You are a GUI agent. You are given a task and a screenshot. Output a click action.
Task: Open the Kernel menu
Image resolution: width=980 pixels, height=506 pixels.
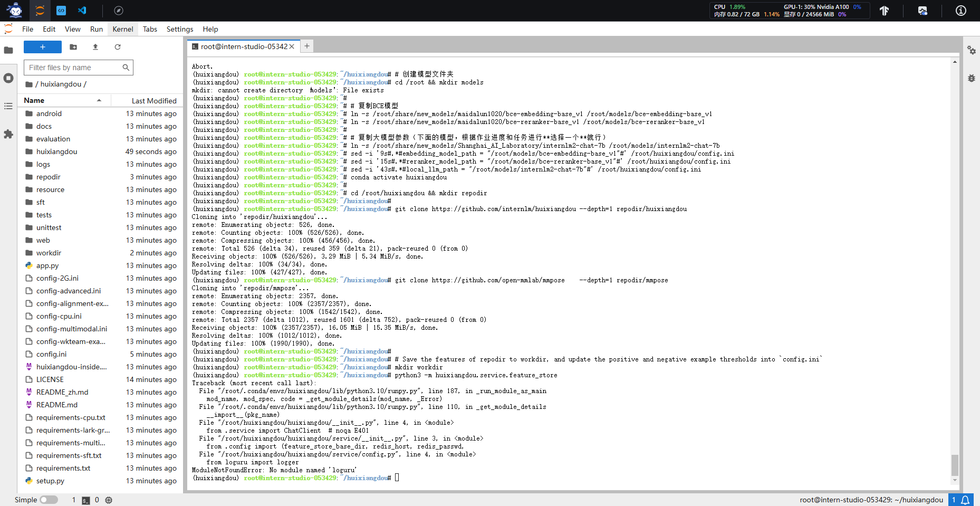(123, 29)
